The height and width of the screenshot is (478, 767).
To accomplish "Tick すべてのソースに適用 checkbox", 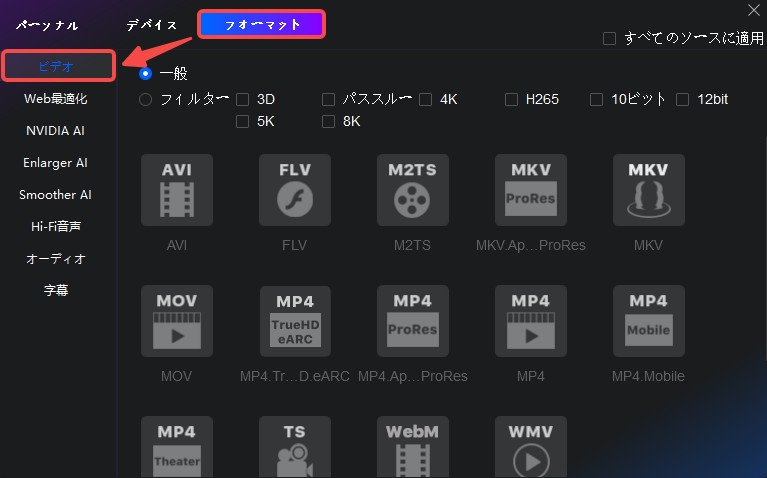I will point(609,38).
